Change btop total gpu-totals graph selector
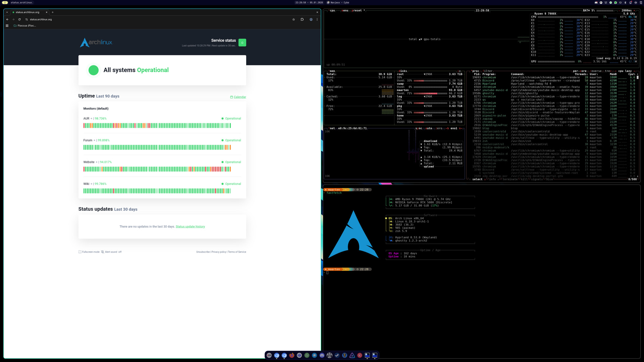The width and height of the screenshot is (644, 362). 425,39
